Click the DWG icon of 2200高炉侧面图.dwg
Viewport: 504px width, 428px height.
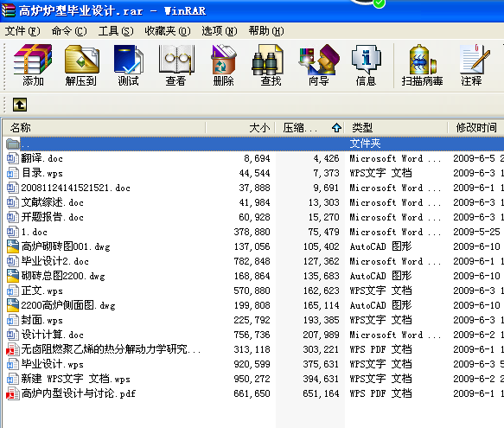(x=13, y=305)
